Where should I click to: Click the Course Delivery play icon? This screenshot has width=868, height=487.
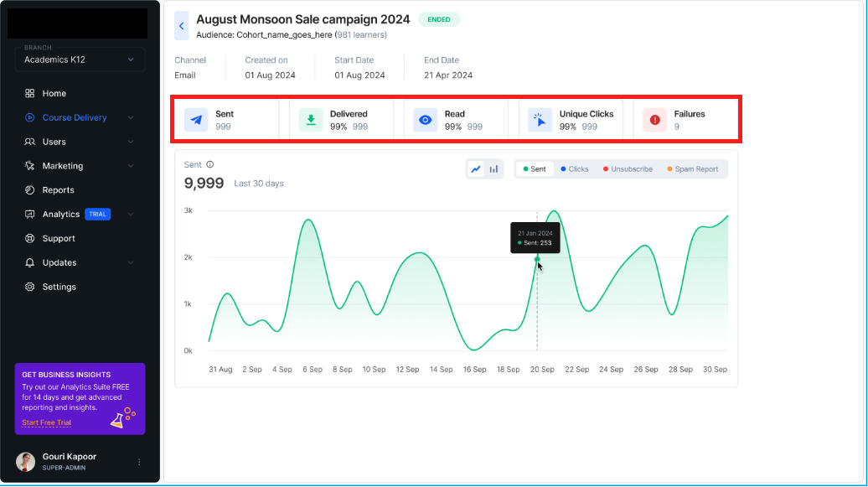30,117
